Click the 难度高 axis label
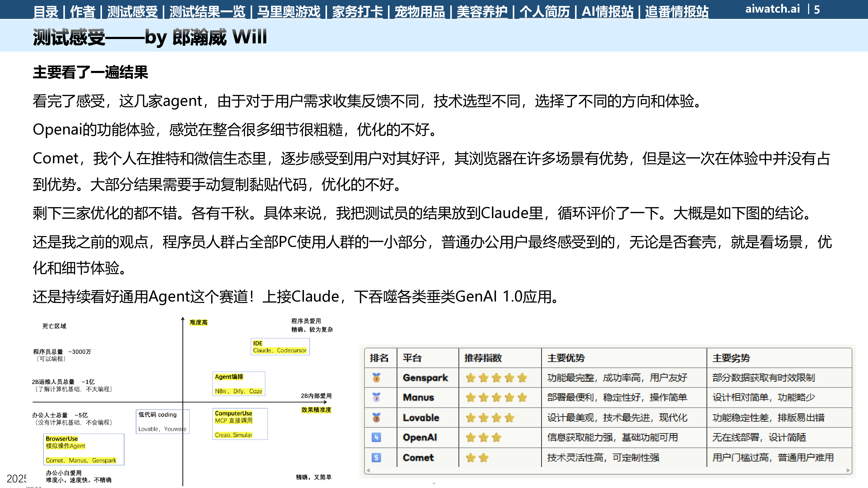This screenshot has height=488, width=868. 199,322
